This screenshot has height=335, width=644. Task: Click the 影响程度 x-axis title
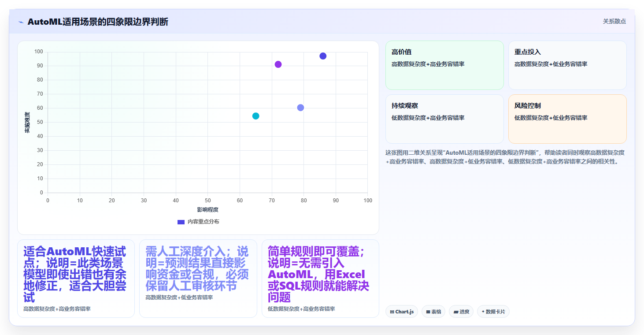[x=208, y=209]
